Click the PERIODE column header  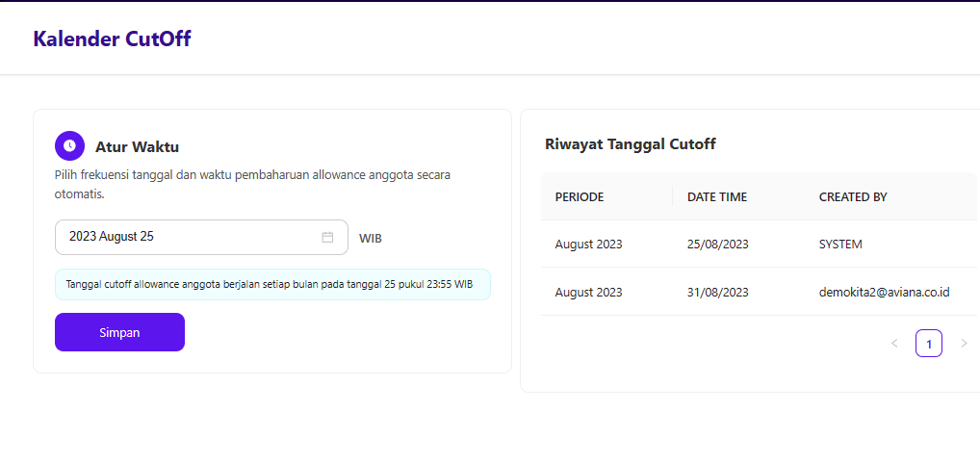[580, 196]
